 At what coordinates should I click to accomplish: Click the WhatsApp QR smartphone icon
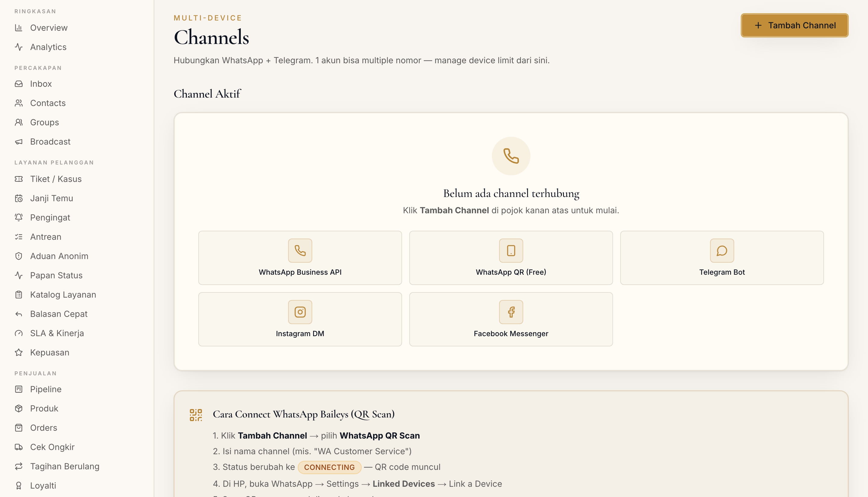(511, 251)
